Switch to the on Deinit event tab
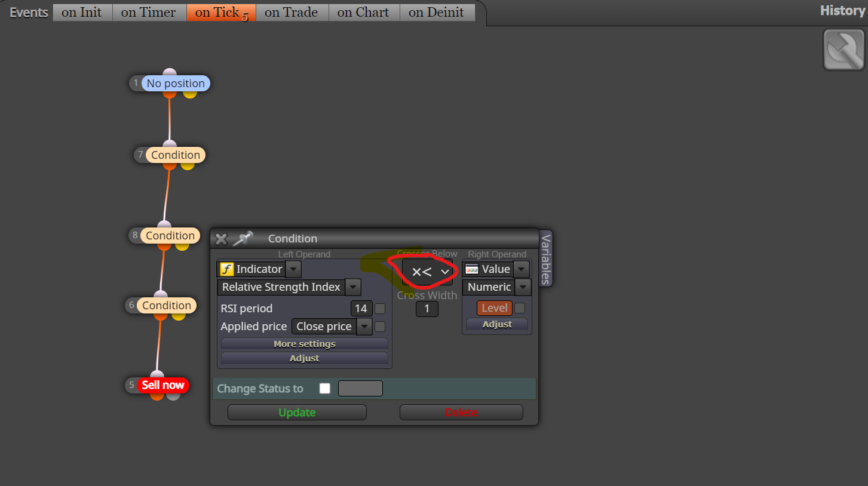The width and height of the screenshot is (868, 486). pyautogui.click(x=437, y=13)
